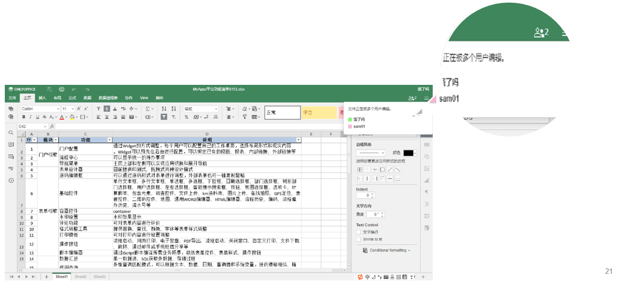Toggle bold formatting

coord(23,117)
